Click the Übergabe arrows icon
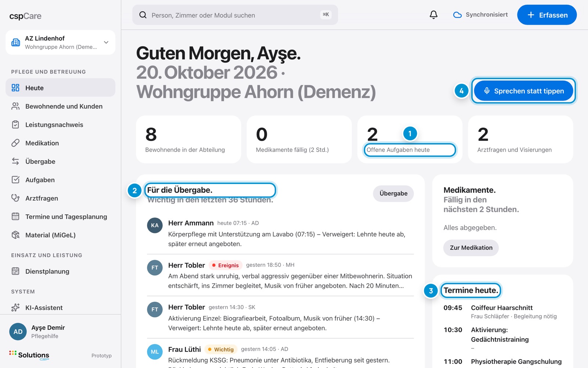The height and width of the screenshot is (368, 588). click(15, 161)
